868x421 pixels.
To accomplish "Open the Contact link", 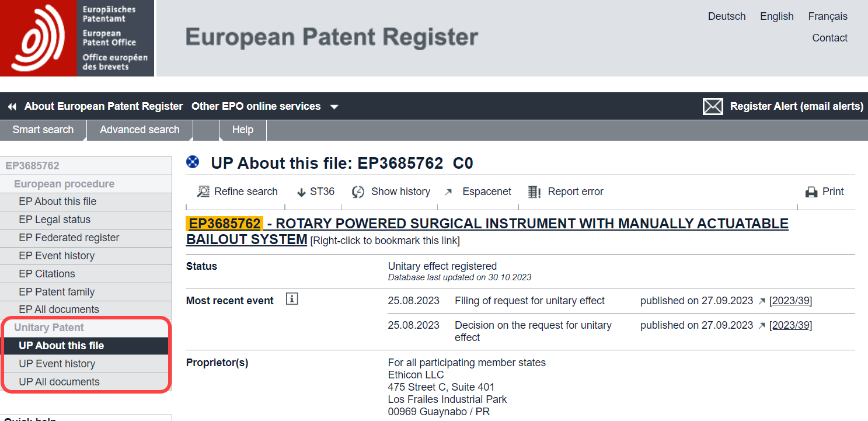I will (x=829, y=38).
